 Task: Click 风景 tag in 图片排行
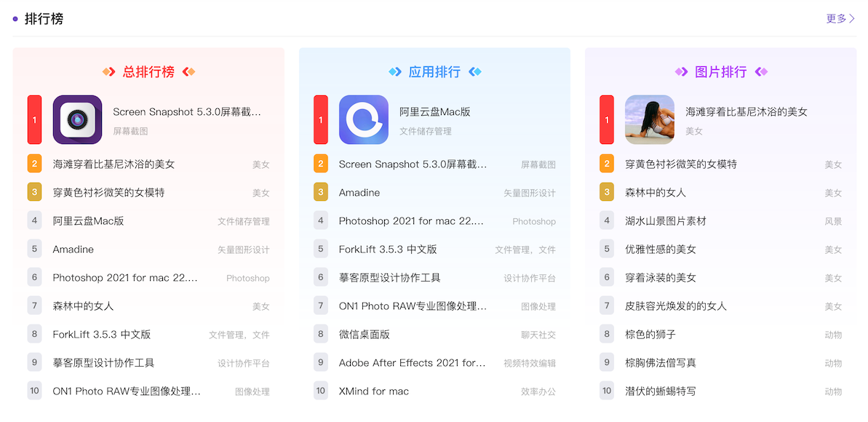(833, 221)
